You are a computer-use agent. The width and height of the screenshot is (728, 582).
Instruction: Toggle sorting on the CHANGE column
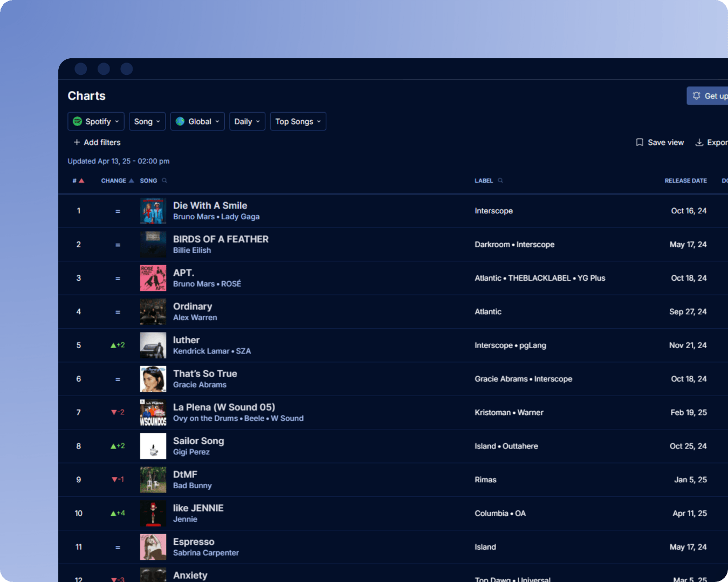coord(117,181)
